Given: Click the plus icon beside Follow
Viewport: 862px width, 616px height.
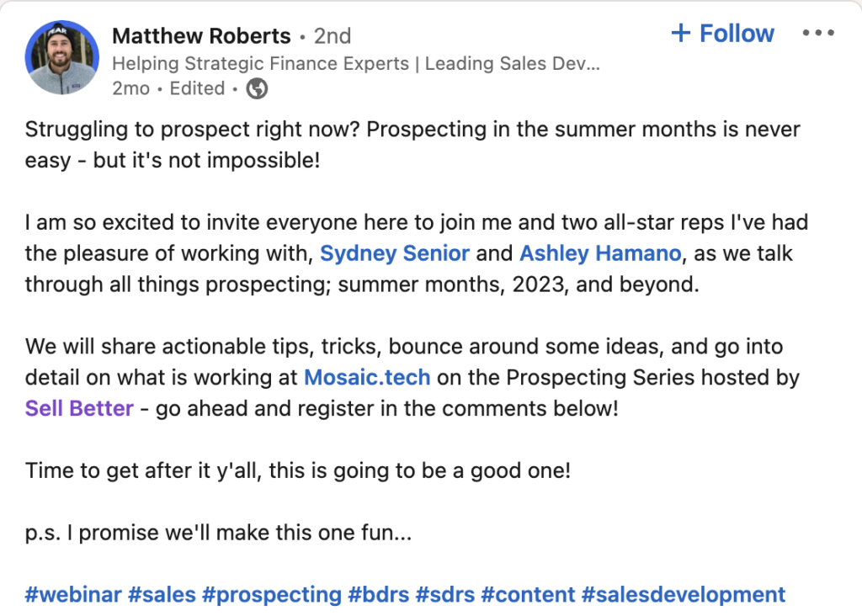Looking at the screenshot, I should (680, 34).
